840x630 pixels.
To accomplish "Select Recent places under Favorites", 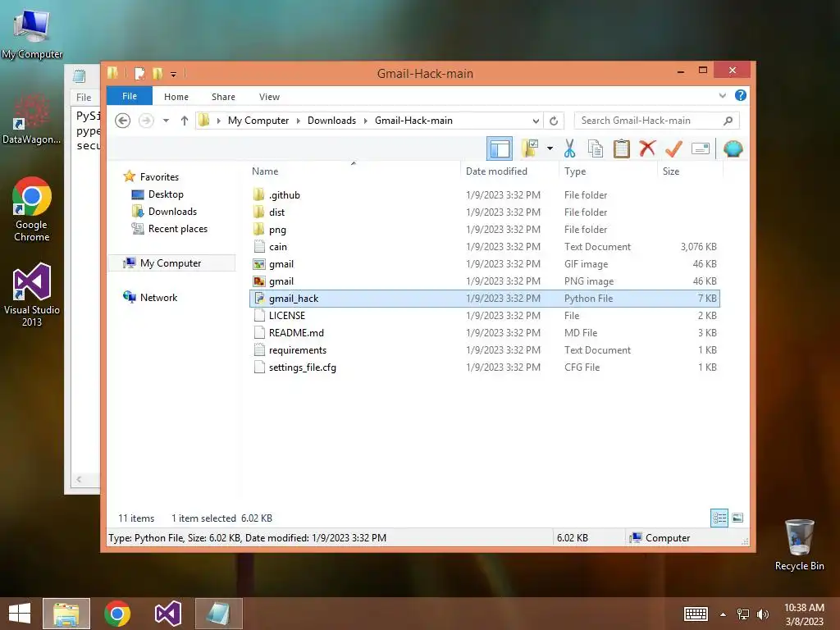I will click(178, 229).
